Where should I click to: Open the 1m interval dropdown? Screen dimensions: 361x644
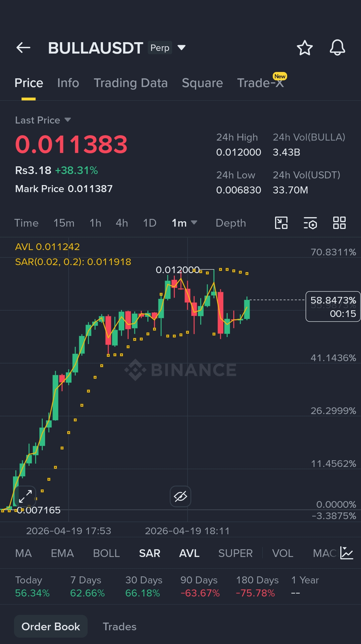click(x=185, y=223)
